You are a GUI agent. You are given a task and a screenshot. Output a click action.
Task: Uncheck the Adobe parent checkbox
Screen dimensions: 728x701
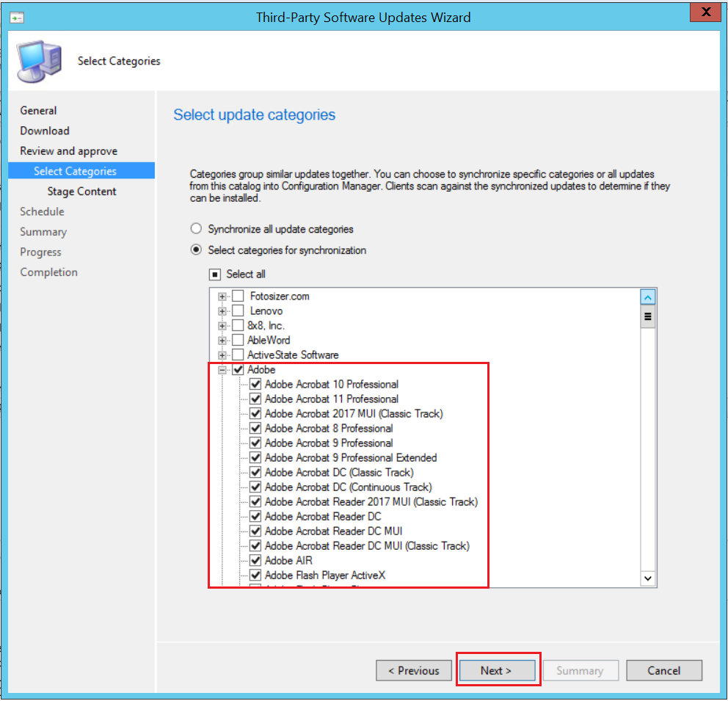pos(238,369)
